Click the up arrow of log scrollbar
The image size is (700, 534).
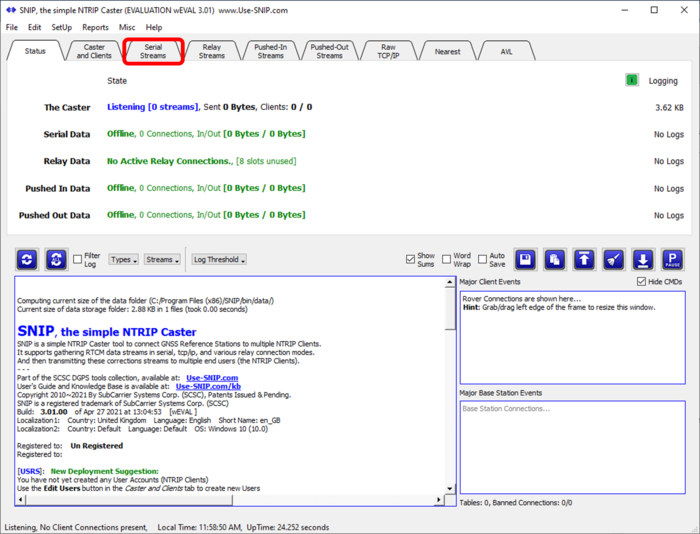pyautogui.click(x=450, y=282)
